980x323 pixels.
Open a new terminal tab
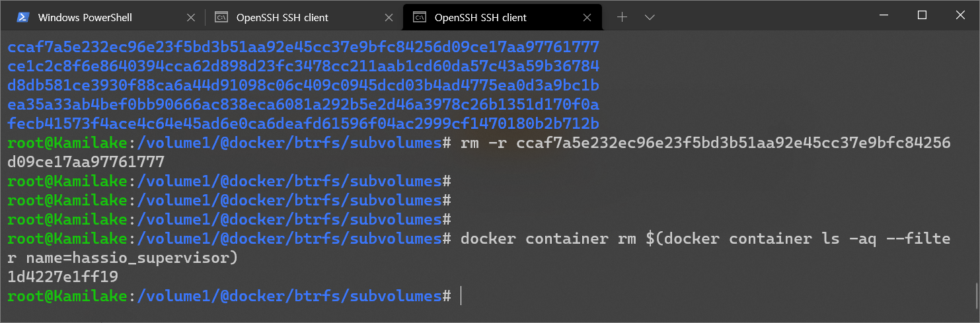[622, 17]
